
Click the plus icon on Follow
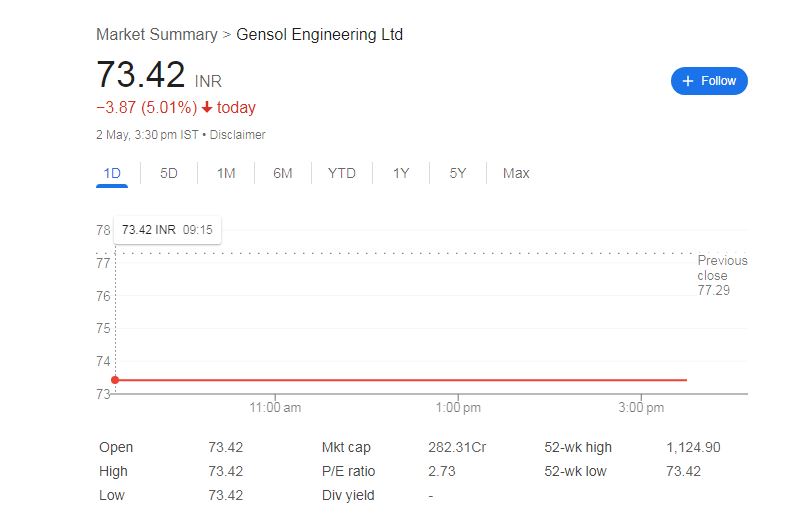click(x=688, y=81)
